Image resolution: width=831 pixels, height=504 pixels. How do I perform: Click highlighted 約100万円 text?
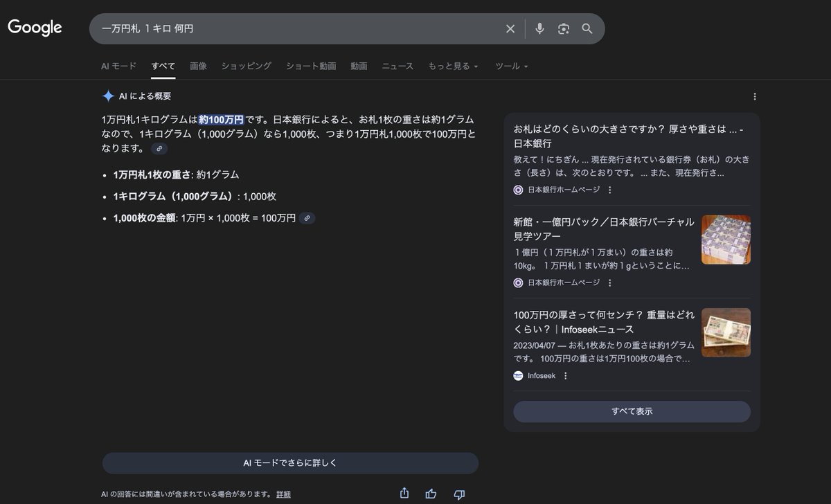click(221, 120)
